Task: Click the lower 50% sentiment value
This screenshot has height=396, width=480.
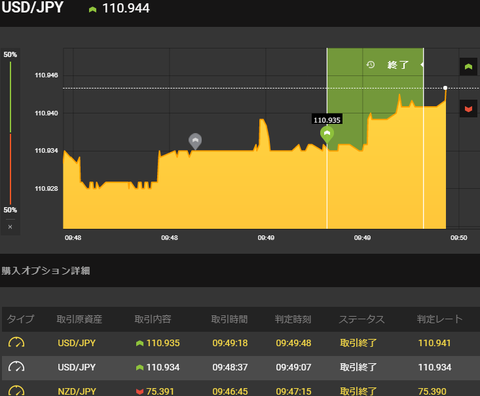Action: (10, 210)
